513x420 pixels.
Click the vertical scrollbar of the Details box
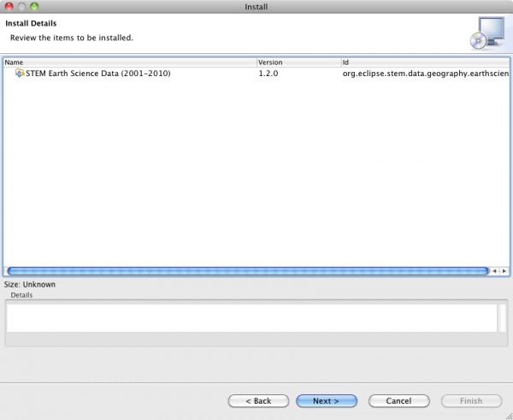(x=502, y=316)
